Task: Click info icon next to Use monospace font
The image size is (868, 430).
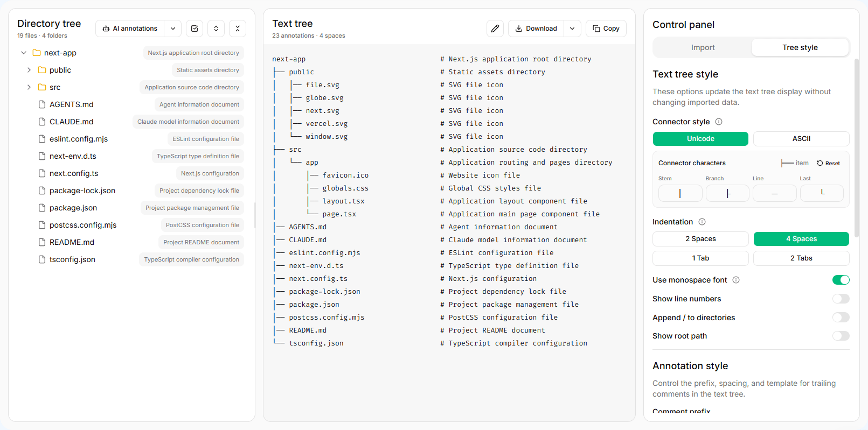Action: point(736,280)
